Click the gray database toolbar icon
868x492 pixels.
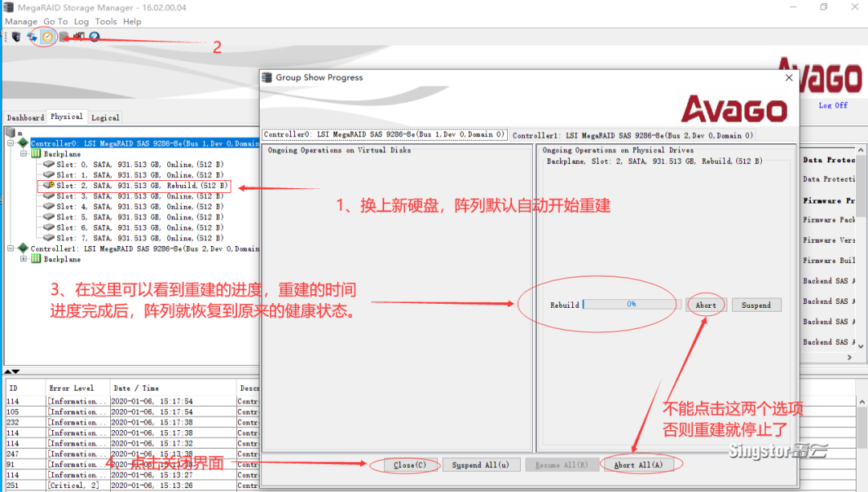63,37
